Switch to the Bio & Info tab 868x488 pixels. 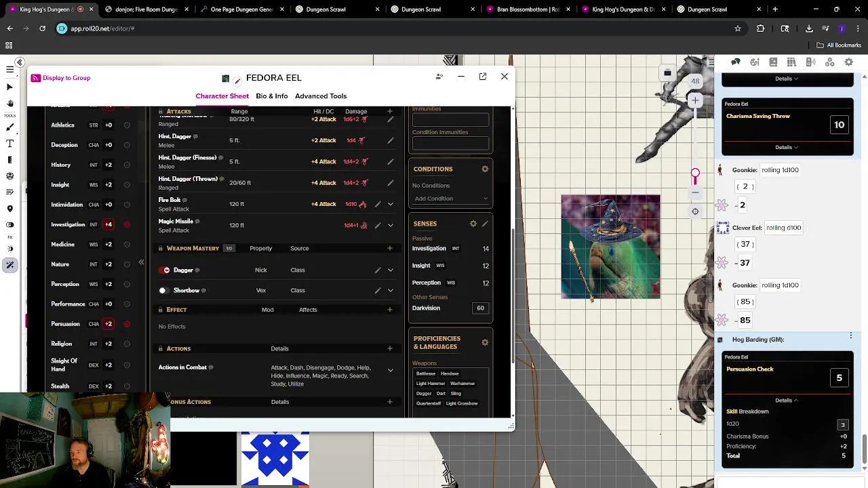tap(272, 96)
